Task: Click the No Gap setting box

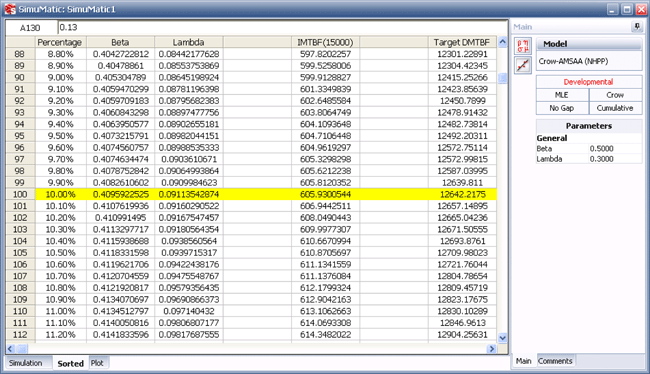Action: click(562, 108)
